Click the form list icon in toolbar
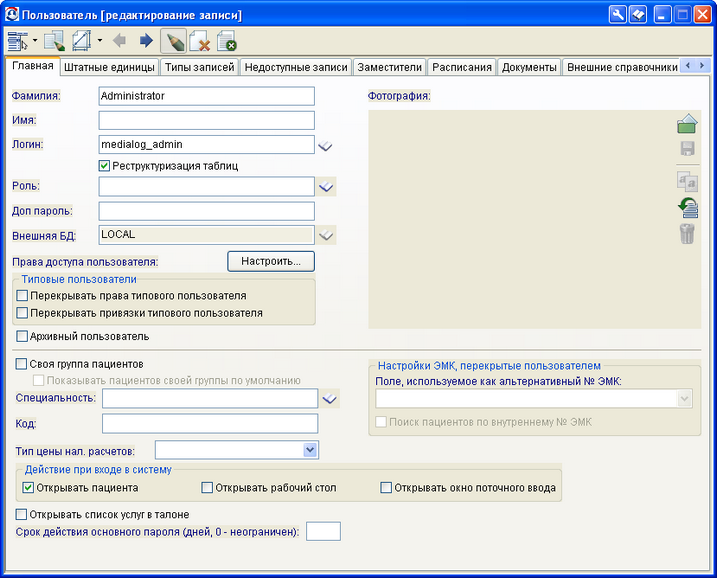Image resolution: width=717 pixels, height=578 pixels. click(x=18, y=41)
